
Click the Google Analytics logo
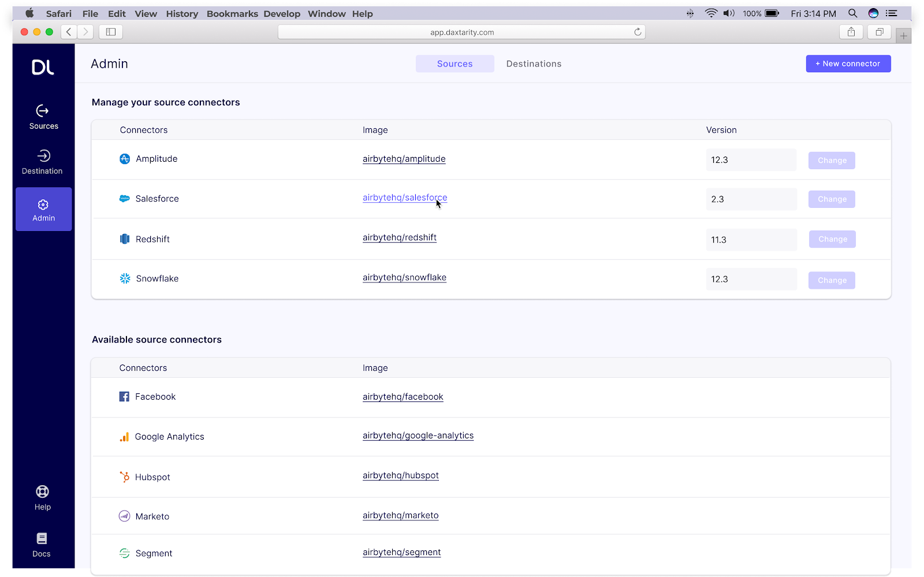point(124,437)
